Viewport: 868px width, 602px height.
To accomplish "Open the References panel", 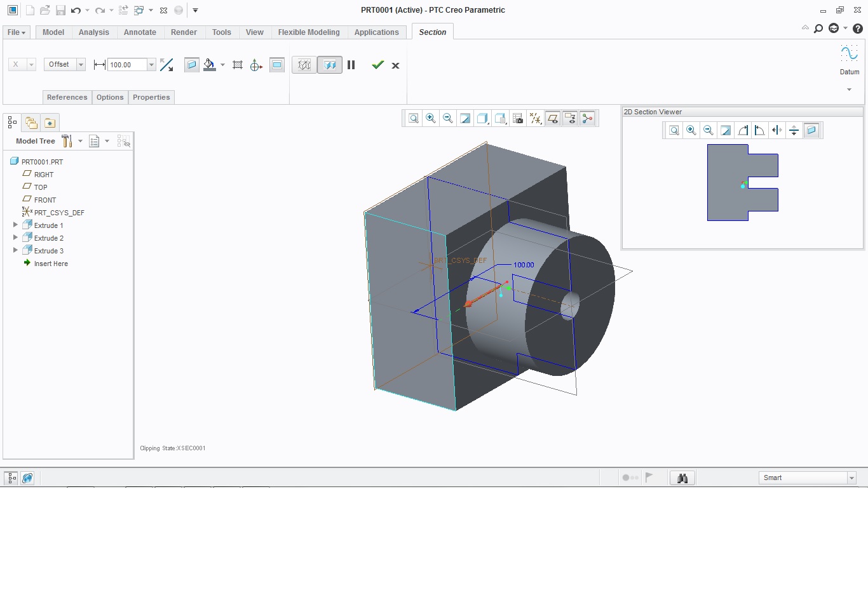I will point(67,97).
